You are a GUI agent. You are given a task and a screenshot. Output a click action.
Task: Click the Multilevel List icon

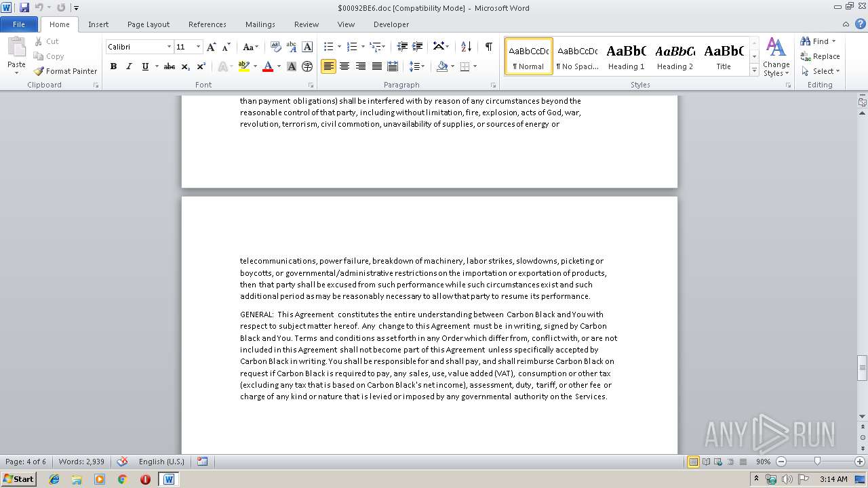pyautogui.click(x=374, y=47)
